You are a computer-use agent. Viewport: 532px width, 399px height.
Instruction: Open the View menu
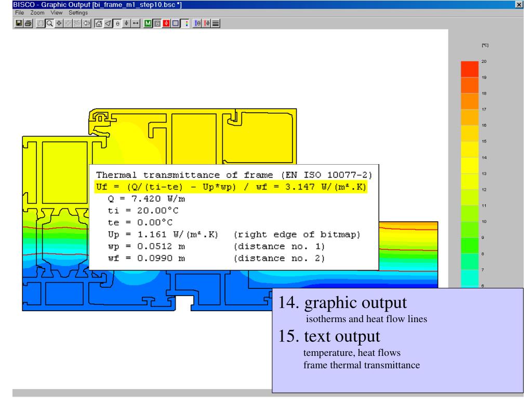coord(56,12)
